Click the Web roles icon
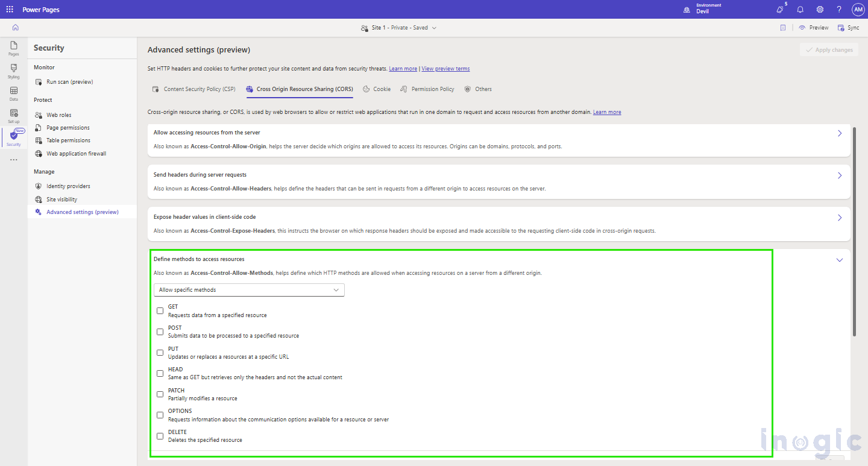Image resolution: width=868 pixels, height=466 pixels. click(x=39, y=115)
